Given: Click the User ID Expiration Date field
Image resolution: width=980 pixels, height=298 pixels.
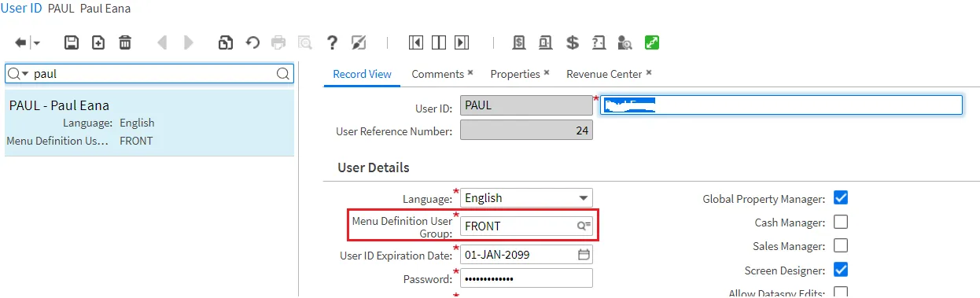Looking at the screenshot, I should pos(526,255).
